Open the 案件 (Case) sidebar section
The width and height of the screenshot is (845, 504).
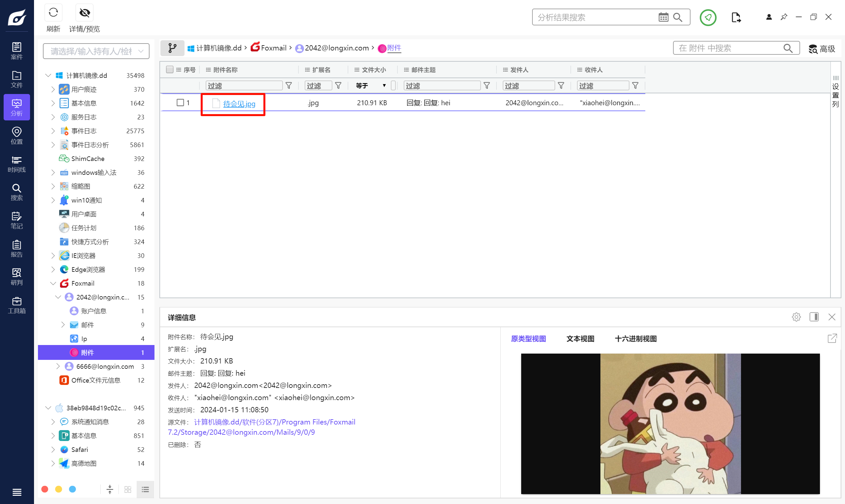pyautogui.click(x=17, y=51)
